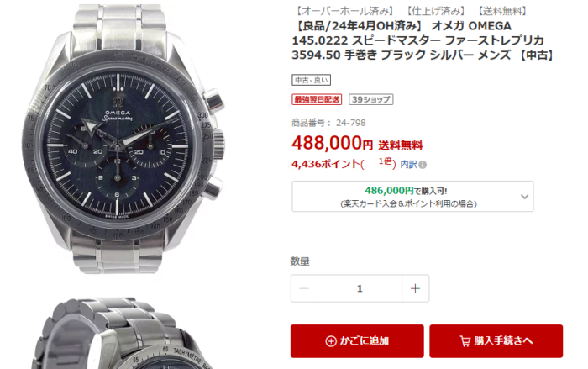Click the 488,000円 price
Screen dimensions: 588x369
tap(333, 143)
